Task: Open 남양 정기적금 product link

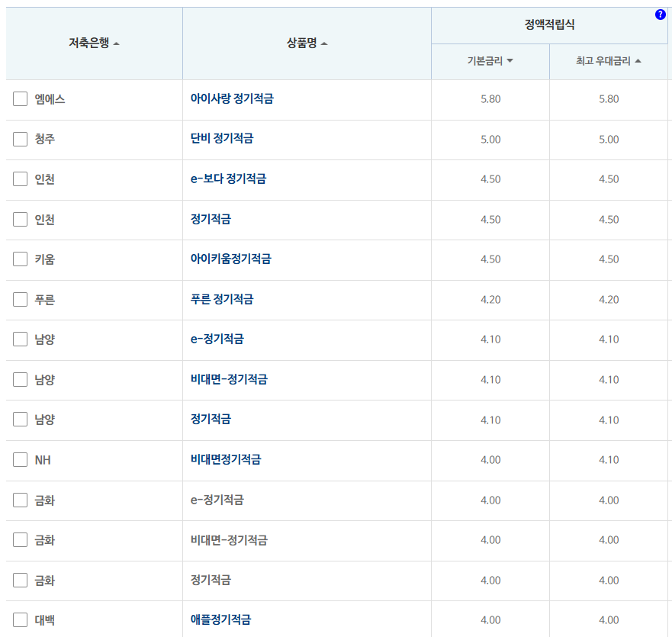Action: tap(211, 420)
